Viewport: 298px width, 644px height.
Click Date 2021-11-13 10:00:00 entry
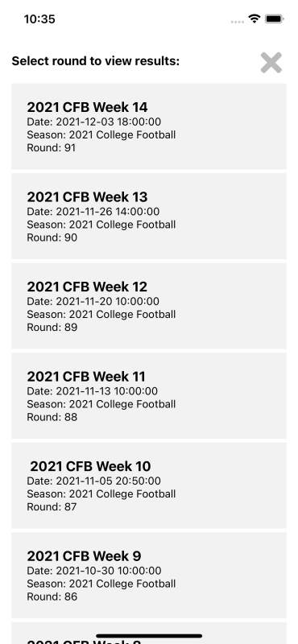pos(92,391)
